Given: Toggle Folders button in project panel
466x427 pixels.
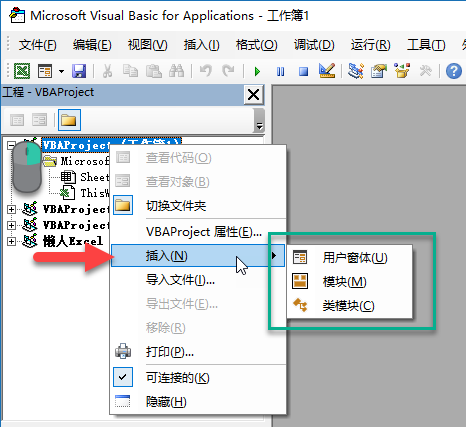Looking at the screenshot, I should pyautogui.click(x=69, y=120).
